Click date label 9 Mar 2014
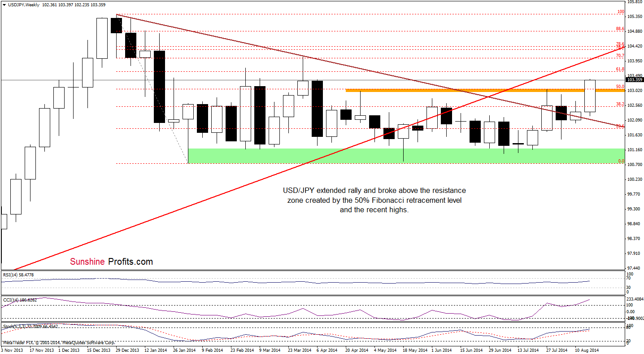This screenshot has height=354, width=644. (271, 350)
